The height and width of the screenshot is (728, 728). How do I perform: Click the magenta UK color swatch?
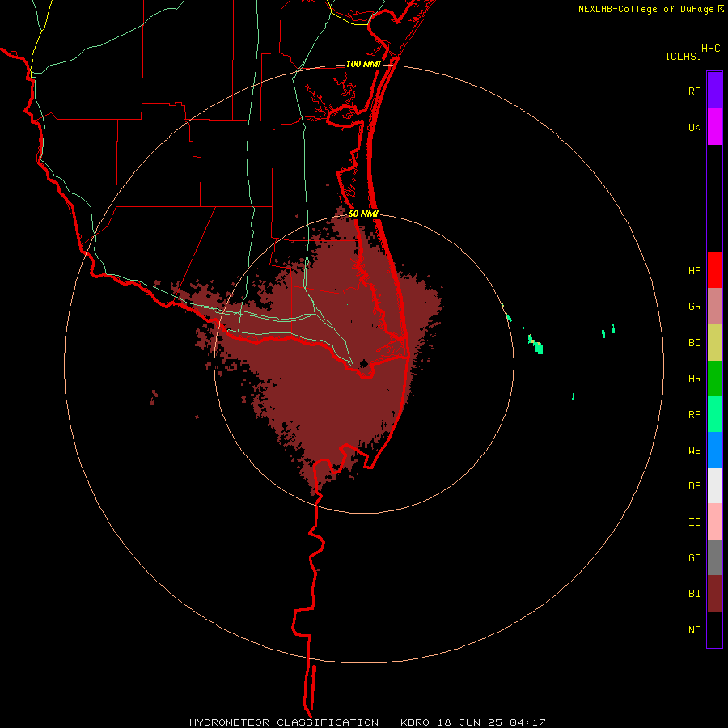click(714, 126)
